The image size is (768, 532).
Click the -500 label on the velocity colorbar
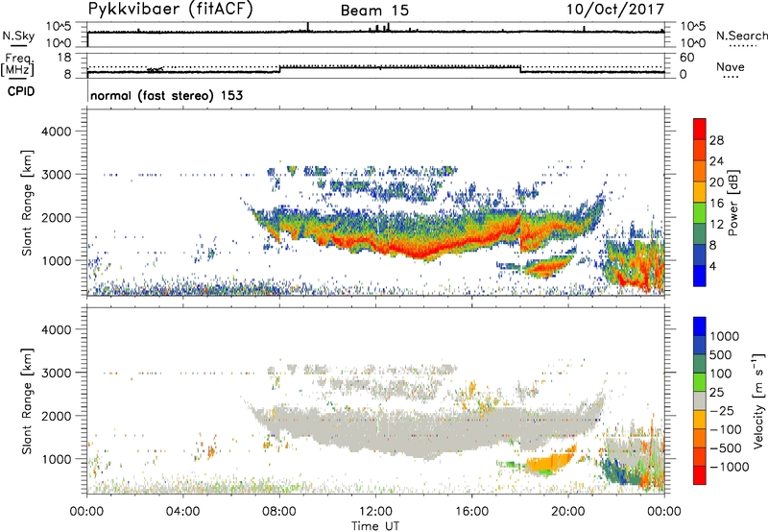[725, 447]
